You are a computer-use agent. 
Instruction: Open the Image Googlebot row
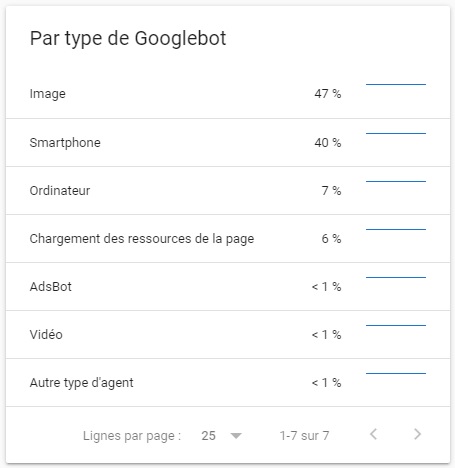pyautogui.click(x=228, y=94)
